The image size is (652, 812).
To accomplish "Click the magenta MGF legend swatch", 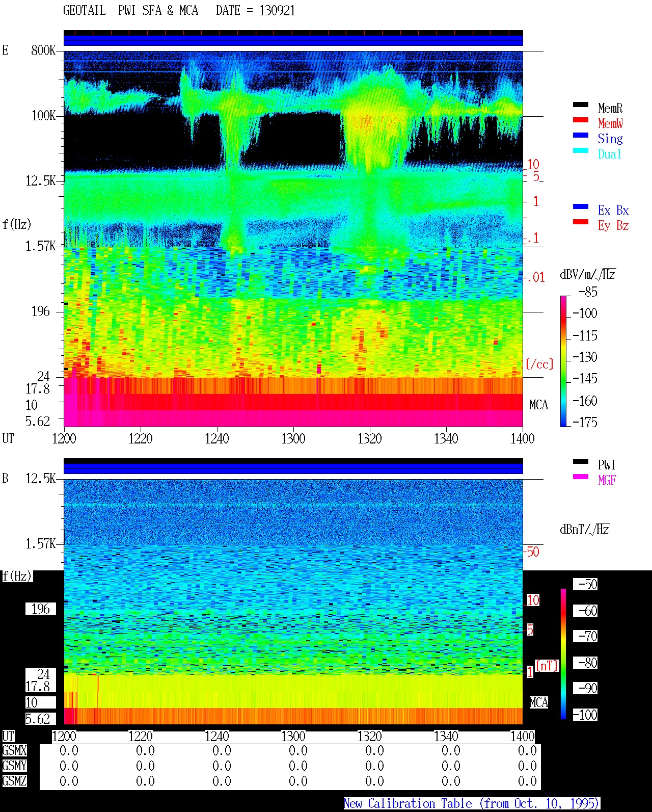I will coord(581,477).
